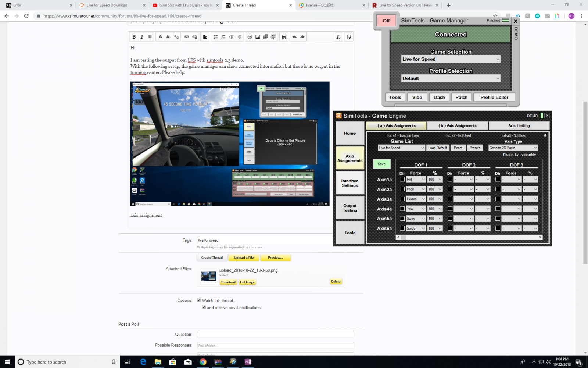Check the Axis5a Sway direction box
Screen dimensions: 588x368
[x=402, y=219]
